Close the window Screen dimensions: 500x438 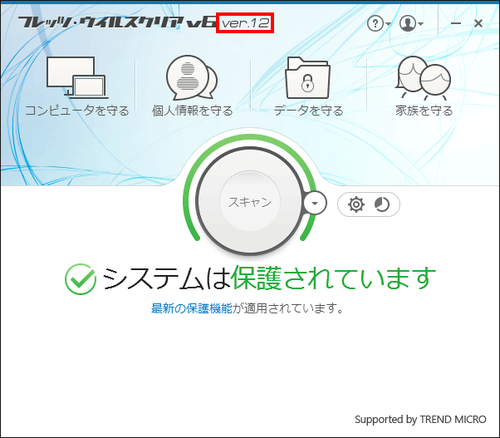click(x=478, y=23)
